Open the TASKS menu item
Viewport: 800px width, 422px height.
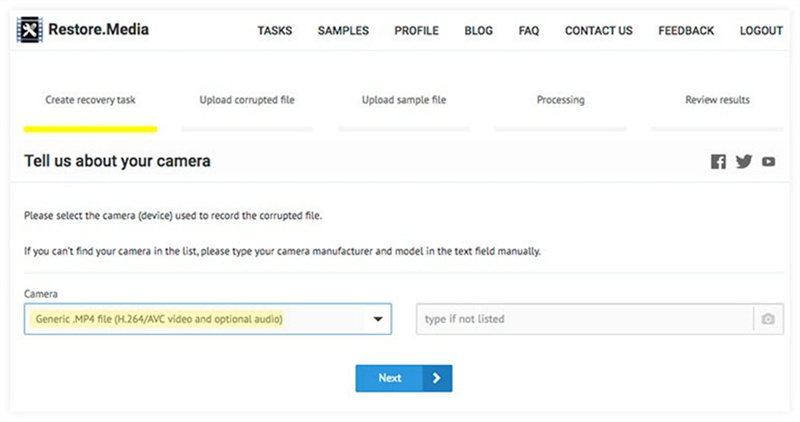click(274, 31)
